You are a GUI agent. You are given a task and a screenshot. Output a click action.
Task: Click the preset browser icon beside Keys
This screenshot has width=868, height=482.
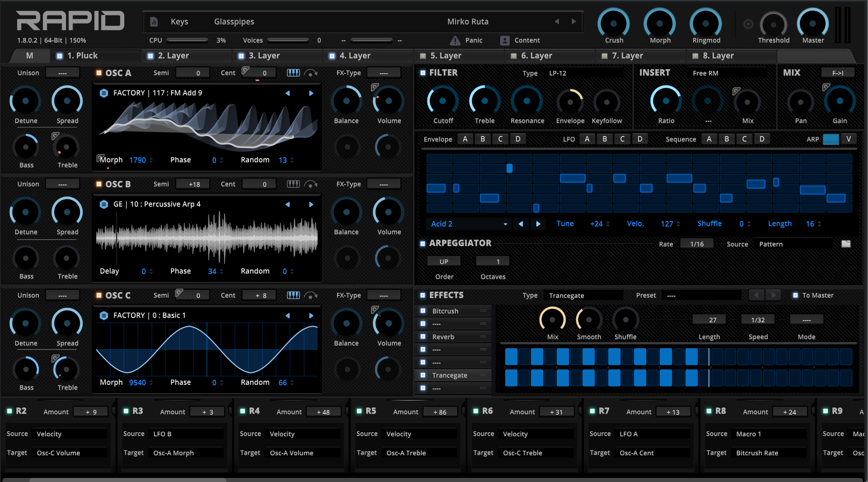pyautogui.click(x=154, y=22)
